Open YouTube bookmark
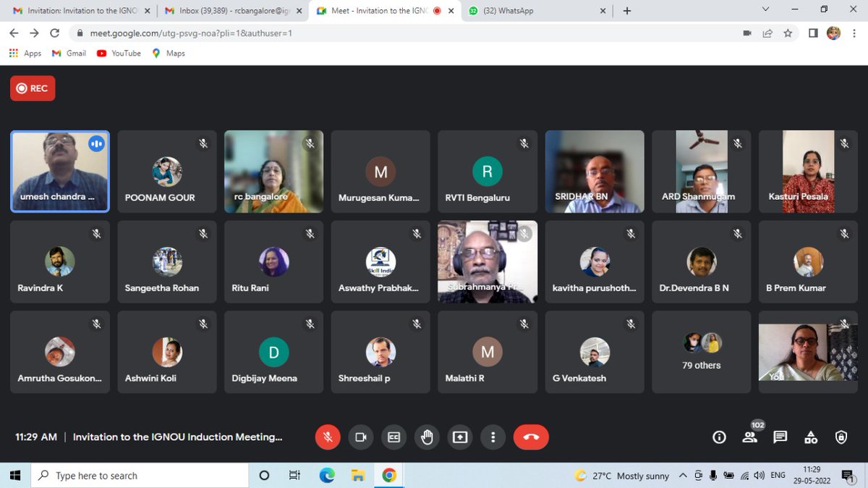The image size is (868, 488). coord(119,53)
